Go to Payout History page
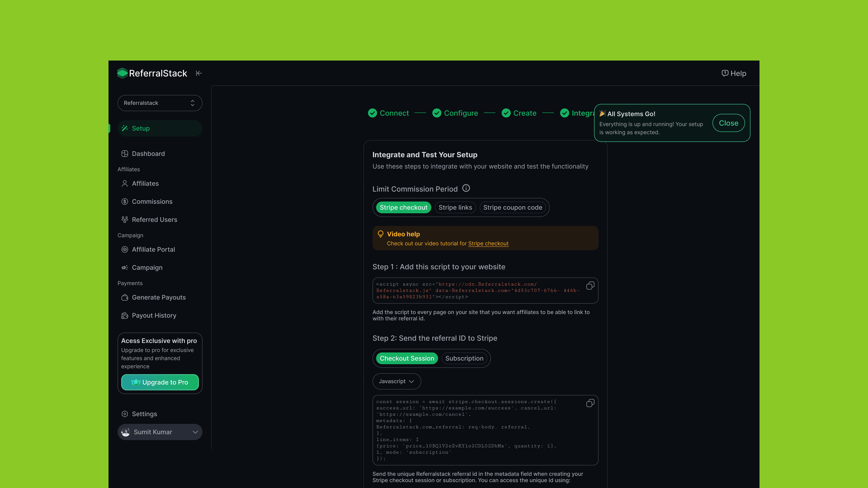The height and width of the screenshot is (488, 868). [154, 315]
